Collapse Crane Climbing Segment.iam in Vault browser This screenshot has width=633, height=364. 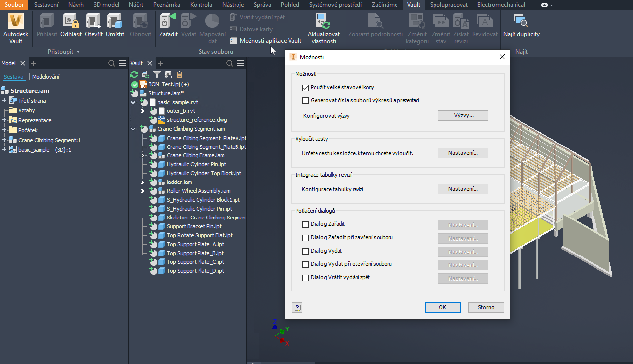pos(133,129)
